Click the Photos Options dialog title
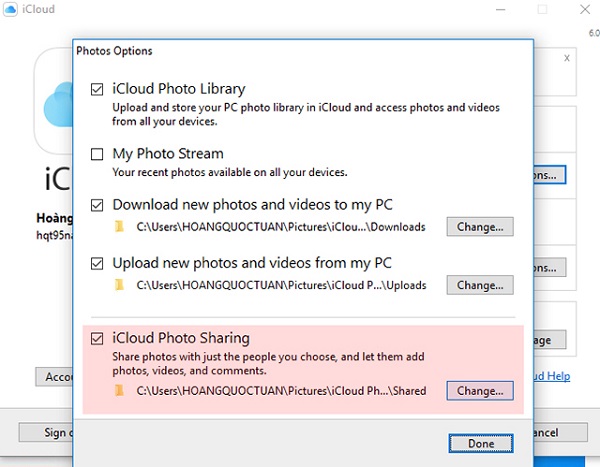This screenshot has height=467, width=600. pos(115,50)
